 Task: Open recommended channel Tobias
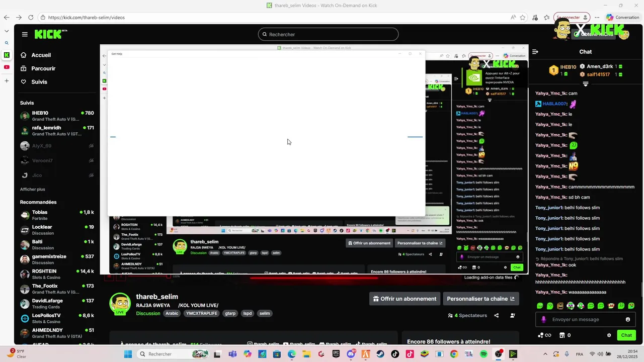(x=57, y=215)
